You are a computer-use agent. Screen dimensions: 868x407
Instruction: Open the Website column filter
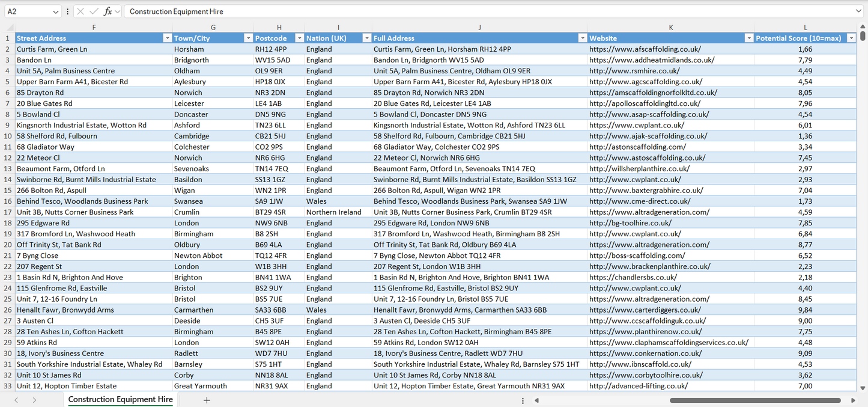[x=748, y=37]
